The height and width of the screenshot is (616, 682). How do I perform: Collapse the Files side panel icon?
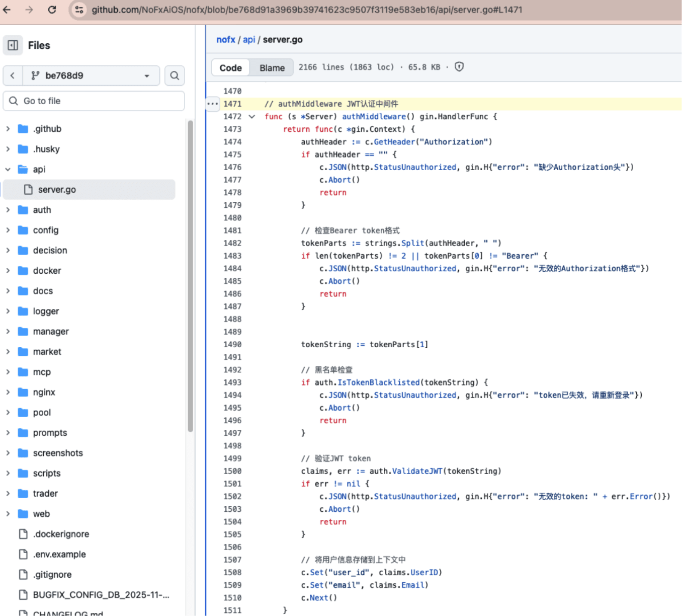13,45
